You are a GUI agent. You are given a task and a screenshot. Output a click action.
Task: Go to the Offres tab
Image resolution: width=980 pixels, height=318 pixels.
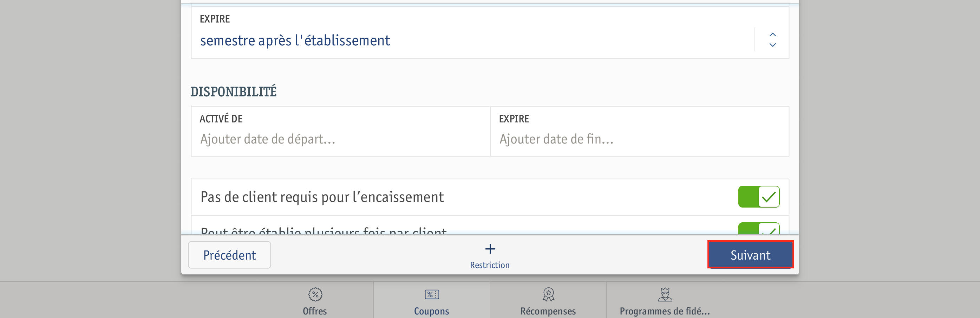point(315,300)
